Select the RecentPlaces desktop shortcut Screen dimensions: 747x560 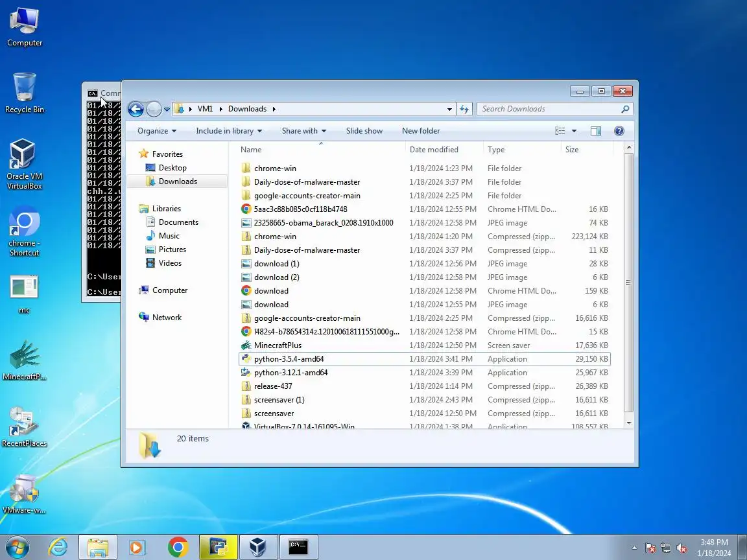(x=24, y=427)
